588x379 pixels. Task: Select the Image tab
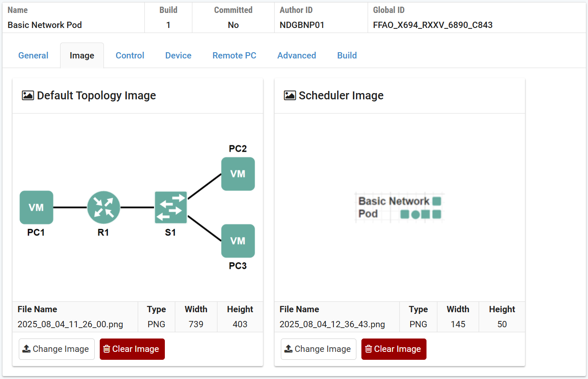[x=82, y=56]
